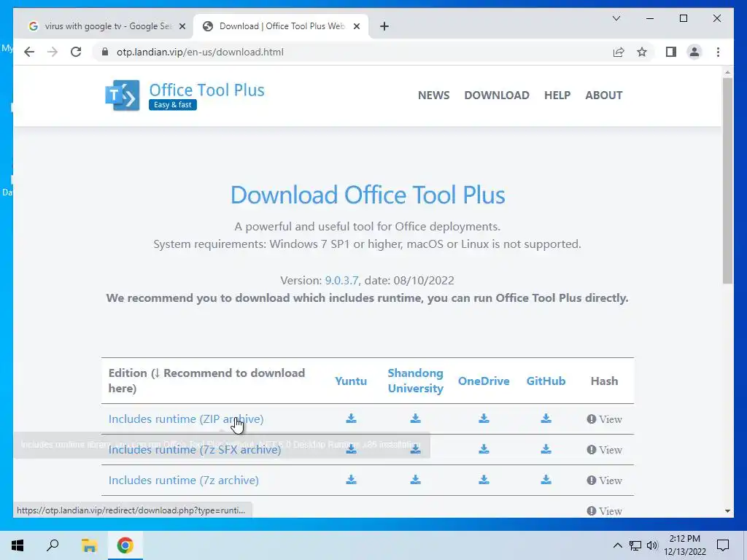Download 7z SFX archive from GitHub

(546, 449)
